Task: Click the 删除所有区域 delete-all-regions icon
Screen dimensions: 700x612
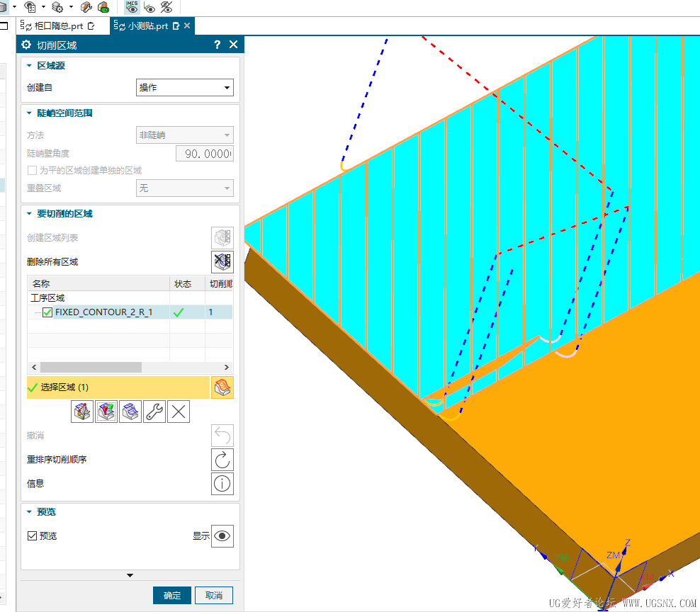Action: click(222, 262)
